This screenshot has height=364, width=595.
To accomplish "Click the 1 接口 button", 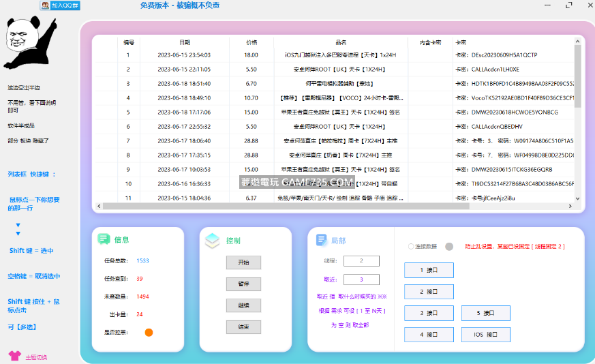I will pyautogui.click(x=429, y=270).
